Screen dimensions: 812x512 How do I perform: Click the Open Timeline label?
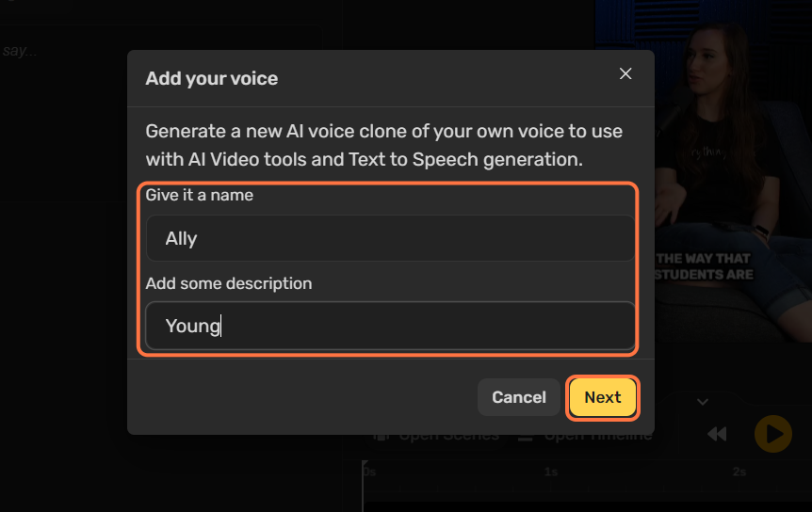click(597, 436)
